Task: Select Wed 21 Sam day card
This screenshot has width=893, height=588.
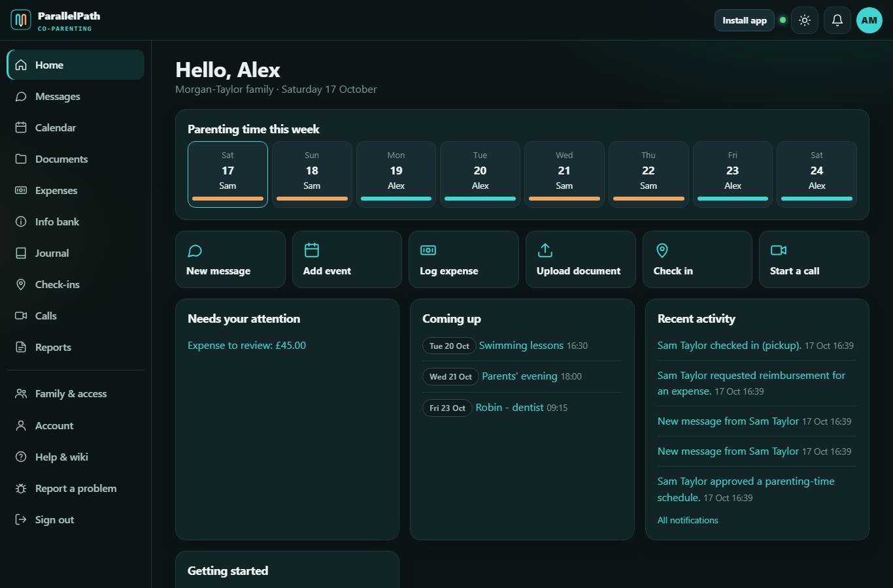Action: coord(564,174)
